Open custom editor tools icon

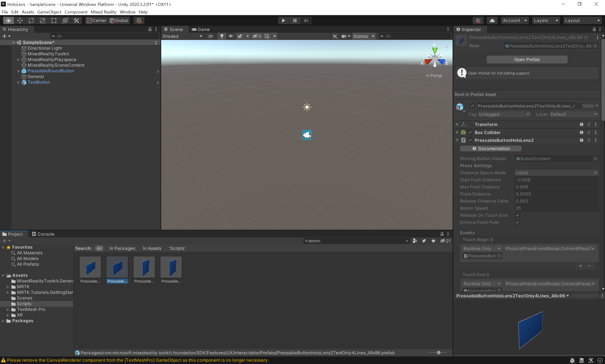pos(77,21)
